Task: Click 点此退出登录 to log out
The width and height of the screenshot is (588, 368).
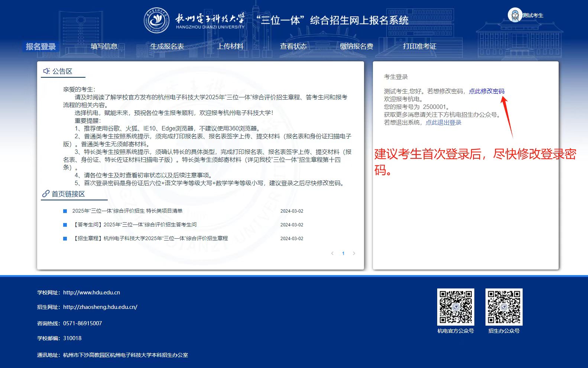Action: tap(443, 123)
